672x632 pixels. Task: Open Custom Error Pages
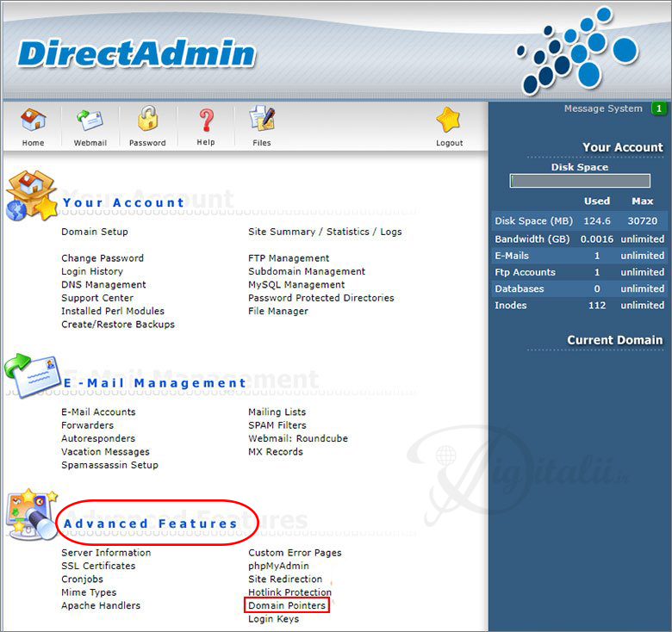pos(295,553)
